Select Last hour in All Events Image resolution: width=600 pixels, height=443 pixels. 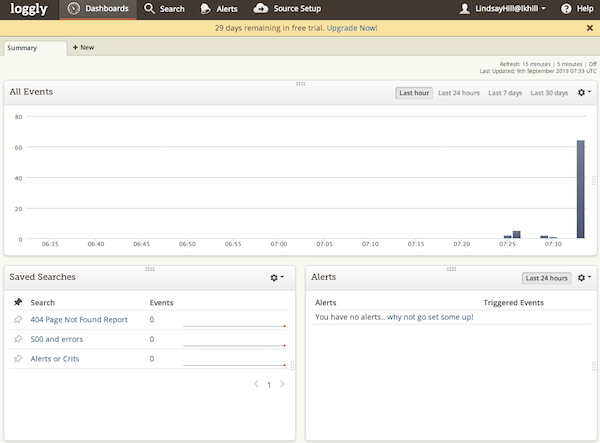414,93
